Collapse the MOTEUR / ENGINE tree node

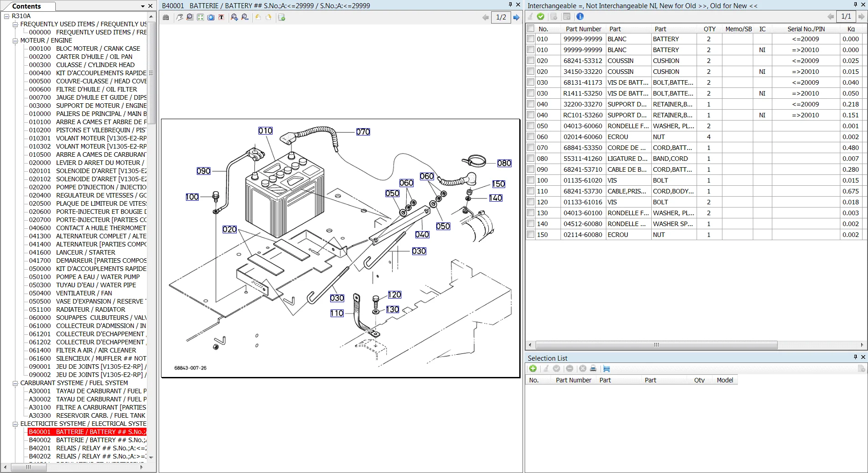(x=15, y=40)
